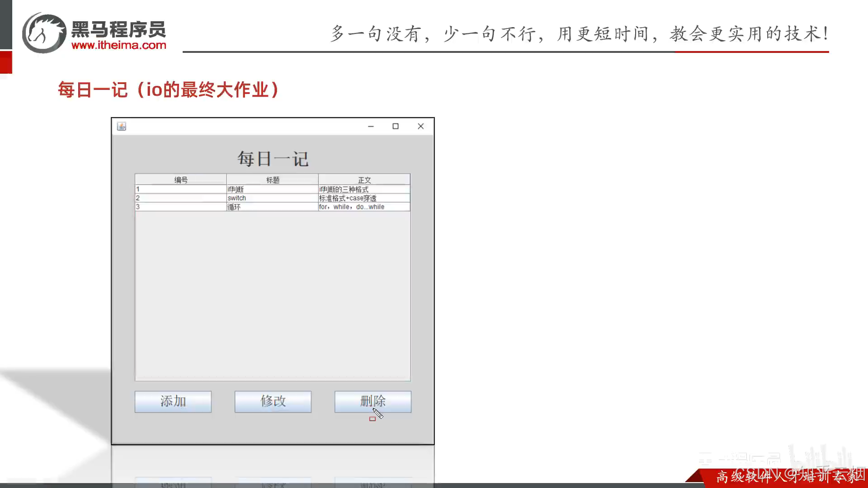Select the 正文 column header
868x488 pixels.
(364, 180)
